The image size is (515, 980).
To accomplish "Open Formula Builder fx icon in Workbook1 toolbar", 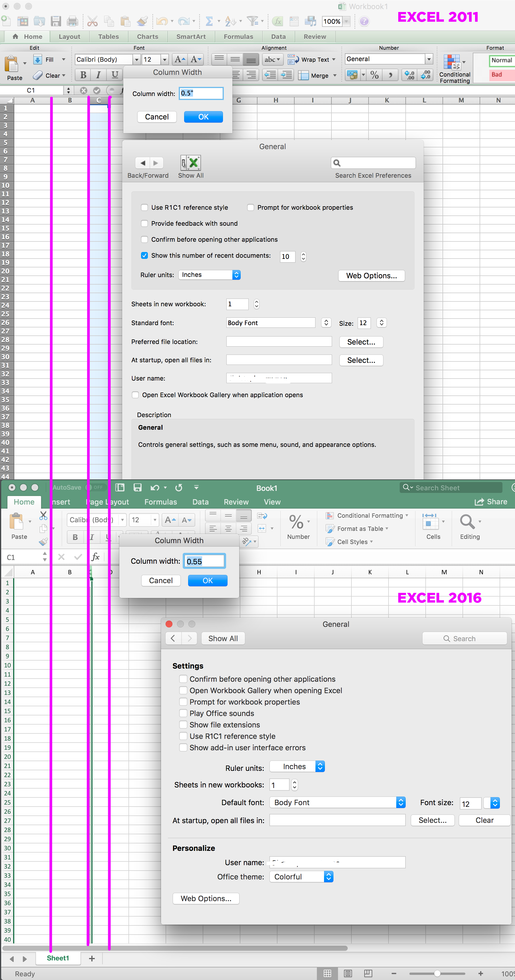I will (278, 21).
